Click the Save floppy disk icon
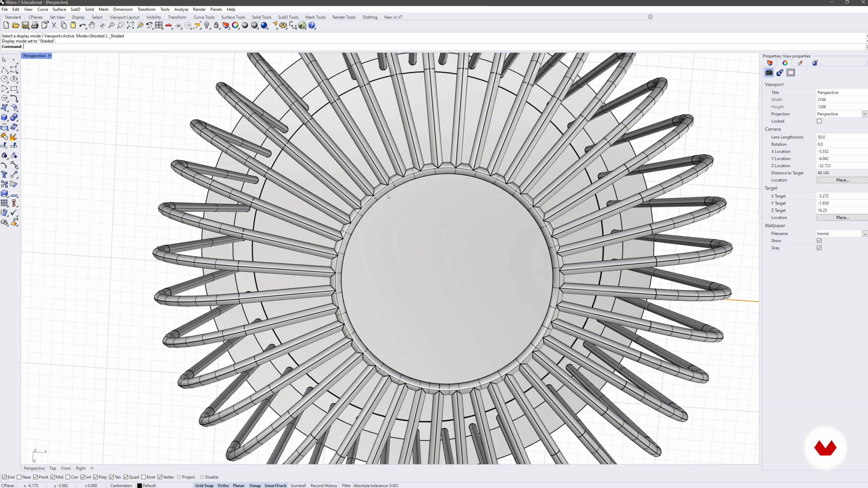 pyautogui.click(x=25, y=25)
